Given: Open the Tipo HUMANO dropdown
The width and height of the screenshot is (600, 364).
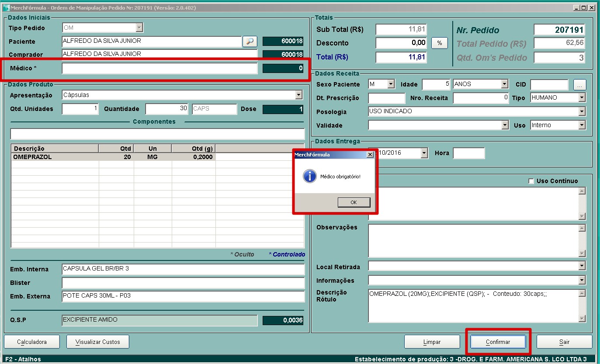Looking at the screenshot, I should (582, 98).
